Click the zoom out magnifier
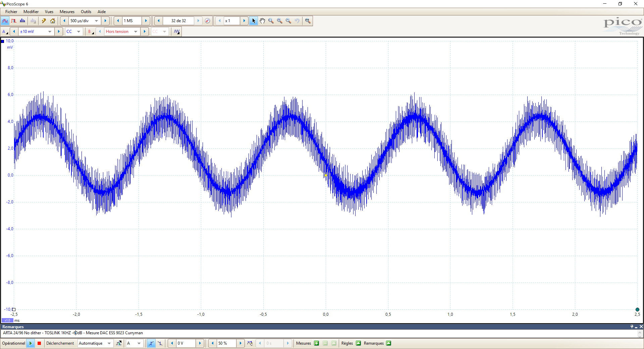The image size is (644, 349). (288, 21)
